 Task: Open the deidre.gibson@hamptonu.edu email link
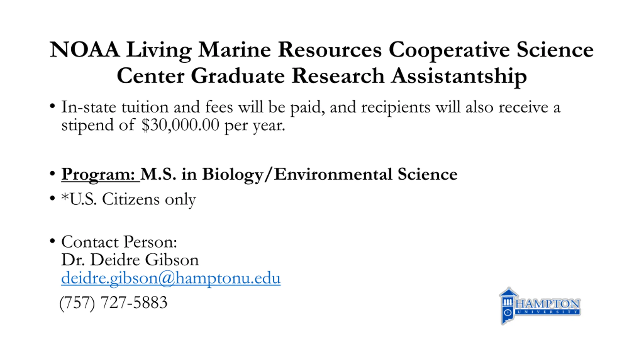pos(171,278)
